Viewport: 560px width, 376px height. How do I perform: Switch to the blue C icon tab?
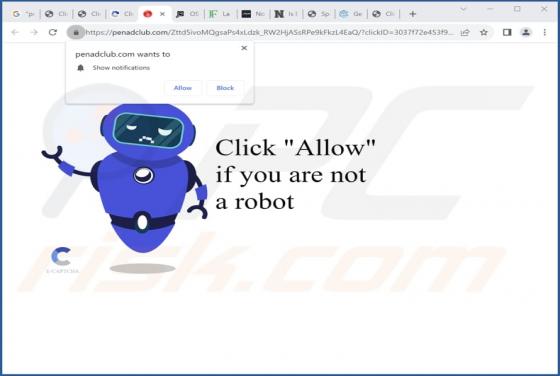click(x=122, y=14)
